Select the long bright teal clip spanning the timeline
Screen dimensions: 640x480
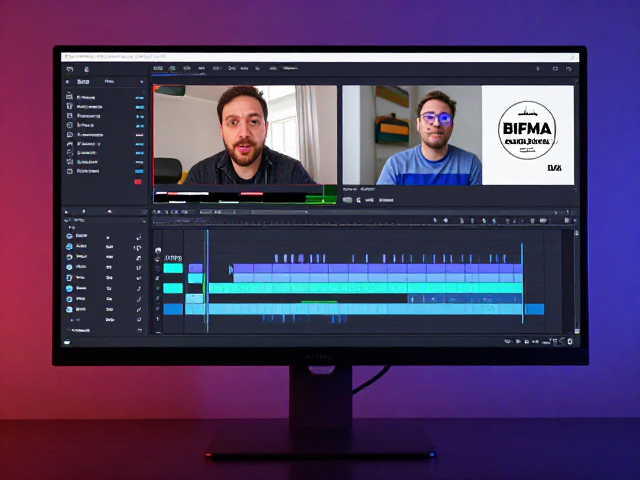pos(365,288)
